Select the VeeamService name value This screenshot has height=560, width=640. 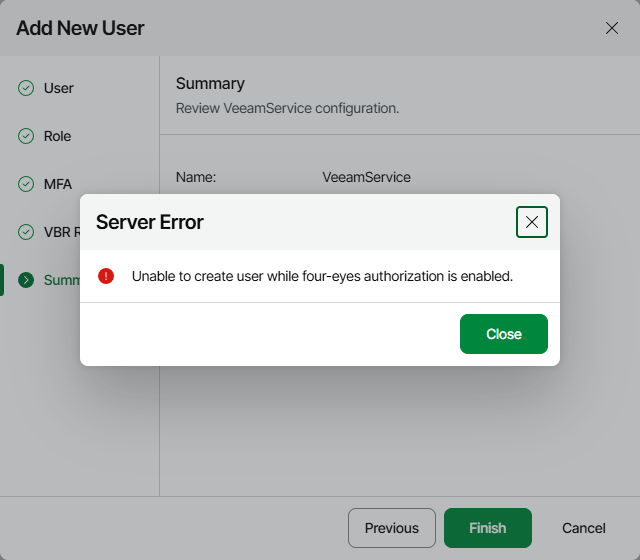click(x=367, y=177)
